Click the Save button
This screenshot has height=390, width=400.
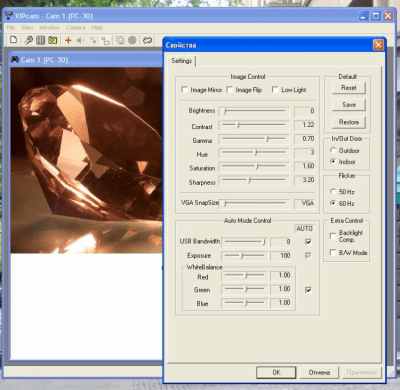click(x=349, y=105)
